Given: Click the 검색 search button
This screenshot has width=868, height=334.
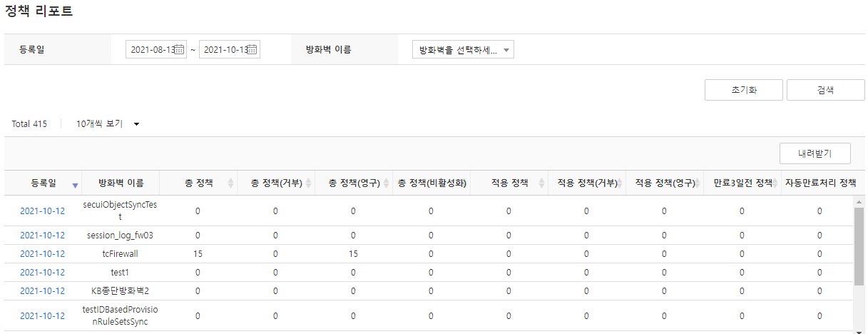Looking at the screenshot, I should (x=826, y=91).
